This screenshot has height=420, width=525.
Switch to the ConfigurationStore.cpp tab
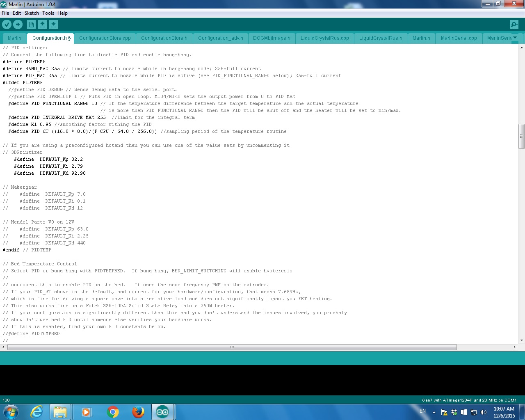pyautogui.click(x=105, y=38)
